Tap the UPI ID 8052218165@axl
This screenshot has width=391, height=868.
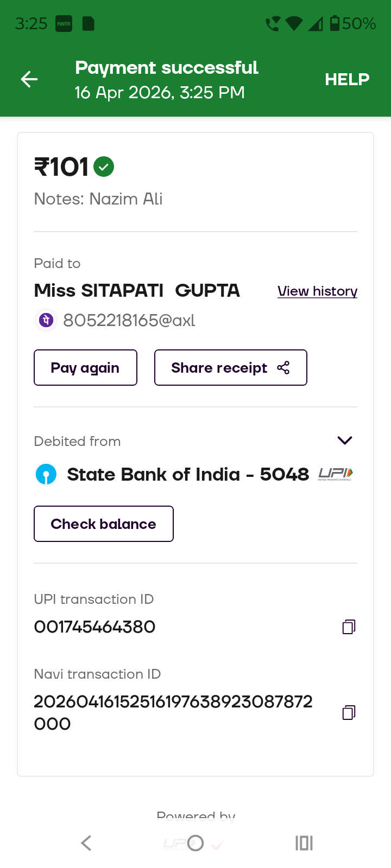129,321
